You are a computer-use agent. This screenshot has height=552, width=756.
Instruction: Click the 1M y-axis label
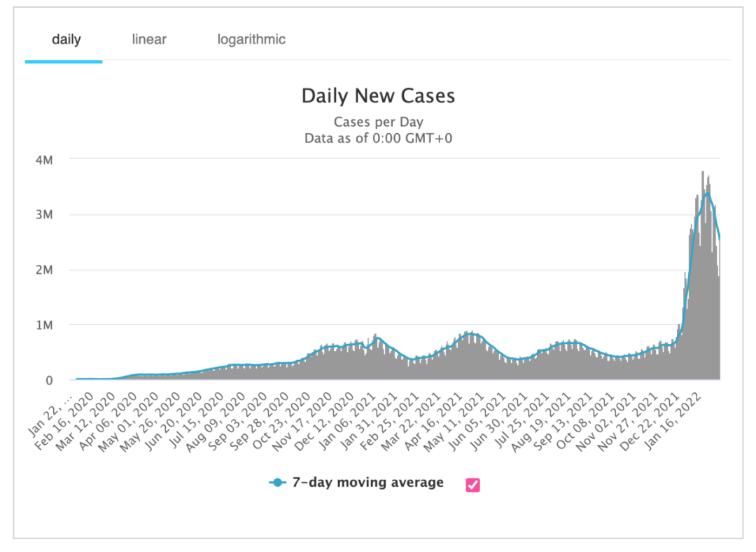tap(44, 325)
